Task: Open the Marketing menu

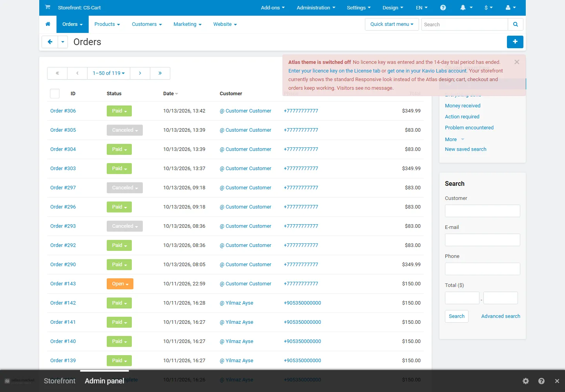Action: coord(188,24)
